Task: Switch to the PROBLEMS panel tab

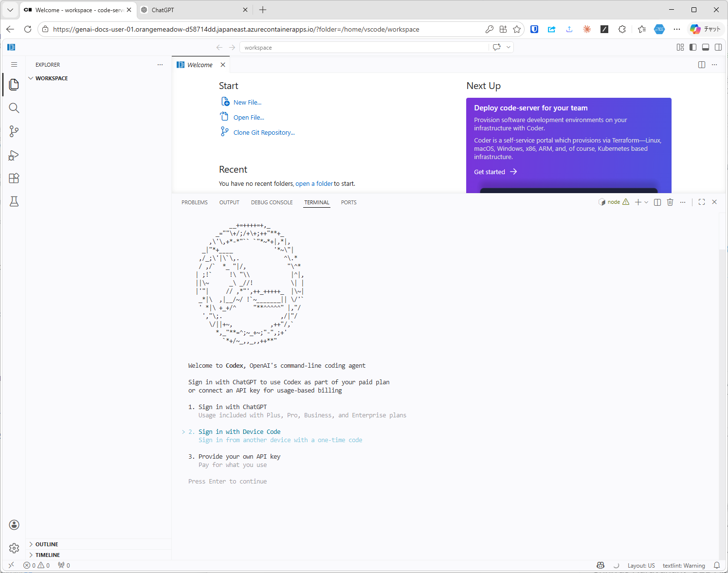Action: click(195, 202)
